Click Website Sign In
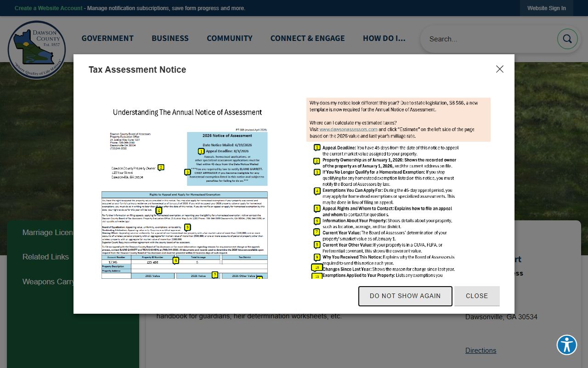Screen dimensions: 588x368 coord(547,8)
